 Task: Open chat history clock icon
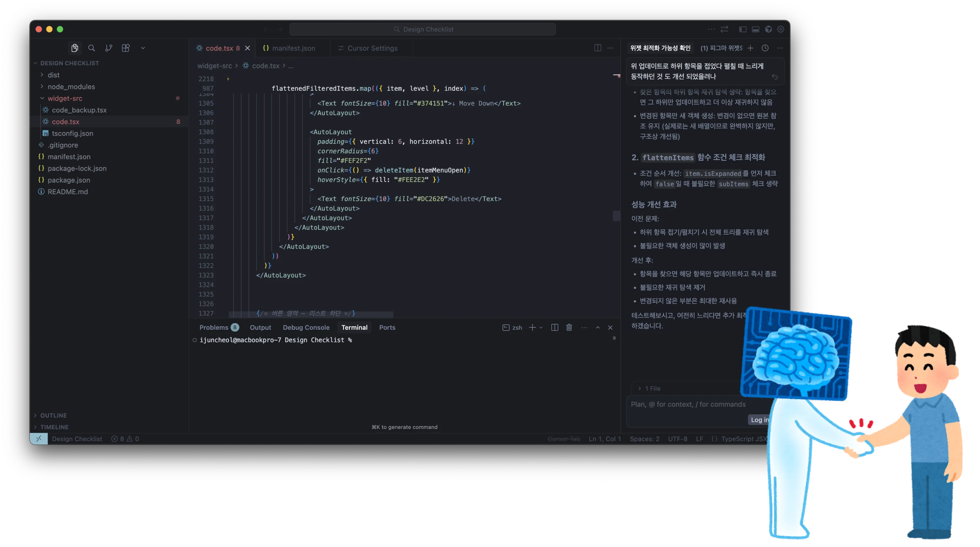pyautogui.click(x=765, y=48)
